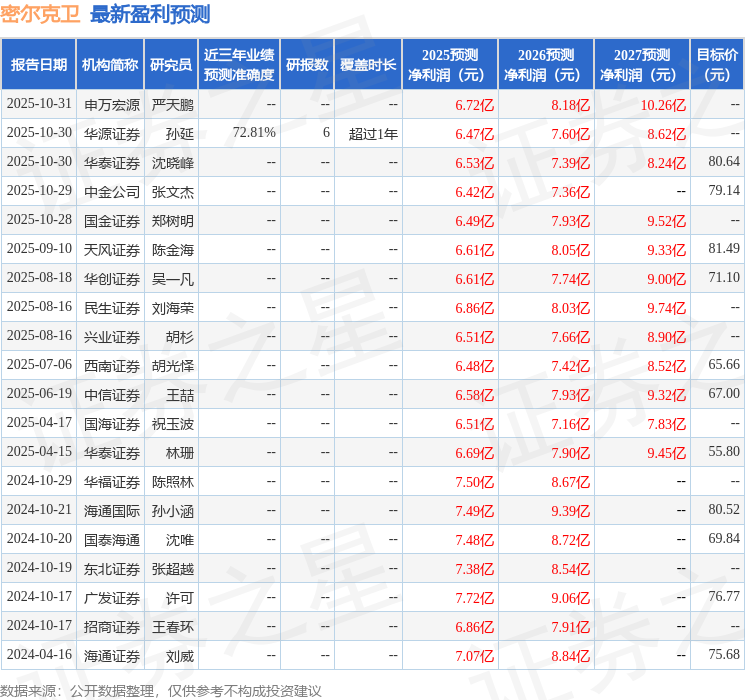Screen dimensions: 745x700
Task: Select the 民生证券 institution cell
Action: (112, 307)
